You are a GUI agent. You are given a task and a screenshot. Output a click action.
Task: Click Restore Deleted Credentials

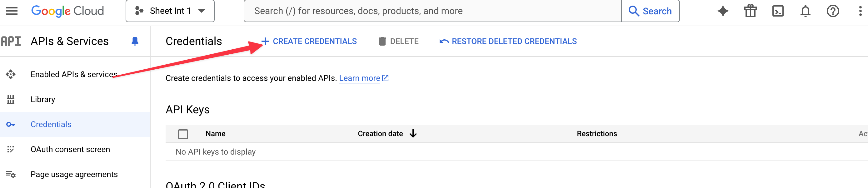(508, 42)
